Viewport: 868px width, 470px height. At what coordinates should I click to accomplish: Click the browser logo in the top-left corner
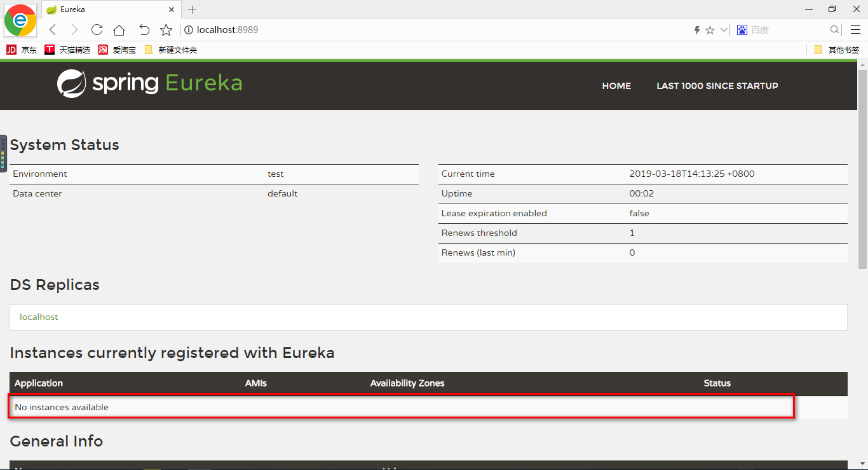(20, 20)
